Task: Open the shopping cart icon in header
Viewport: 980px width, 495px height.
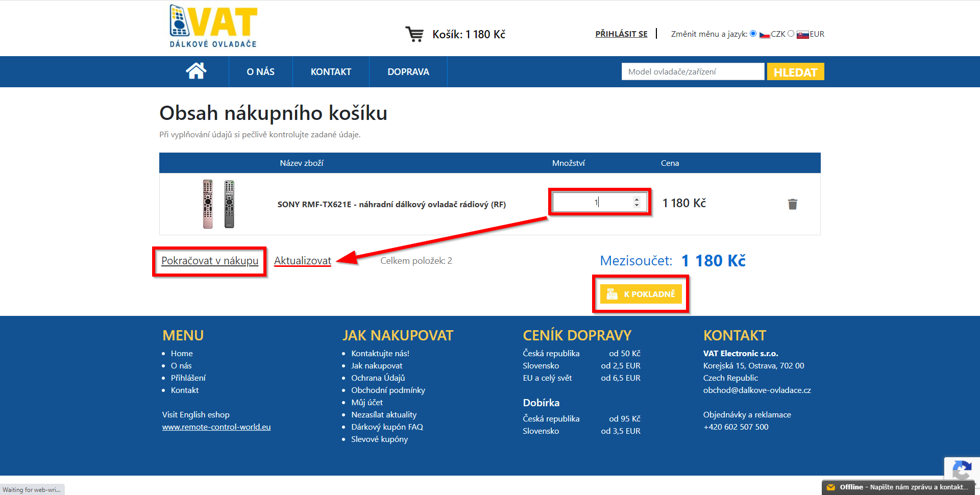Action: pos(414,34)
